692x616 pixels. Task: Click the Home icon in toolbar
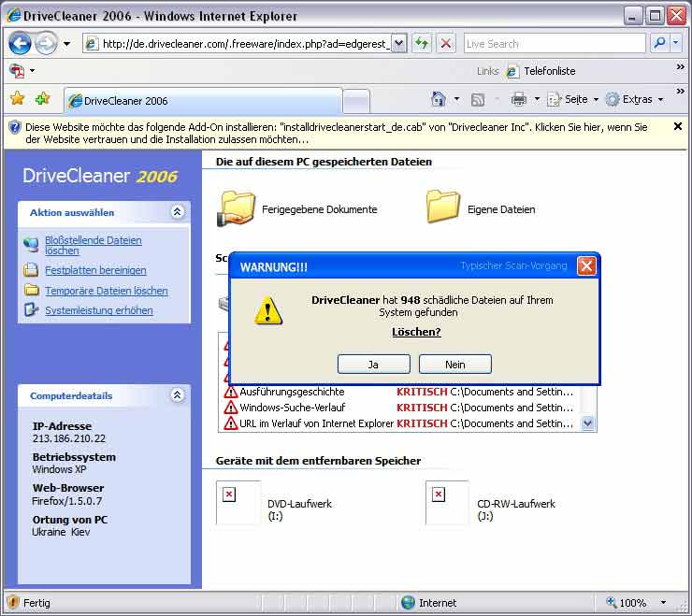[438, 99]
